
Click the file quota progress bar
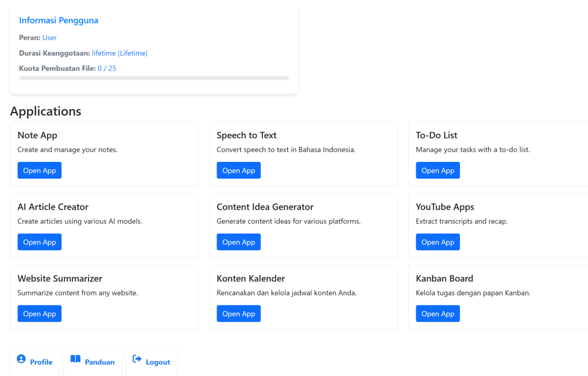click(154, 78)
